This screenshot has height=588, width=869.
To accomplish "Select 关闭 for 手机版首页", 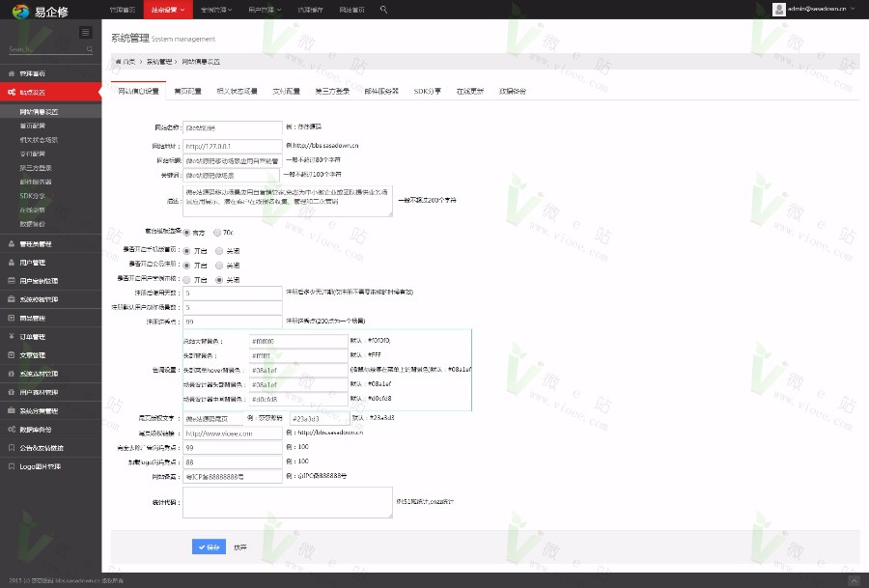I will click(x=219, y=251).
